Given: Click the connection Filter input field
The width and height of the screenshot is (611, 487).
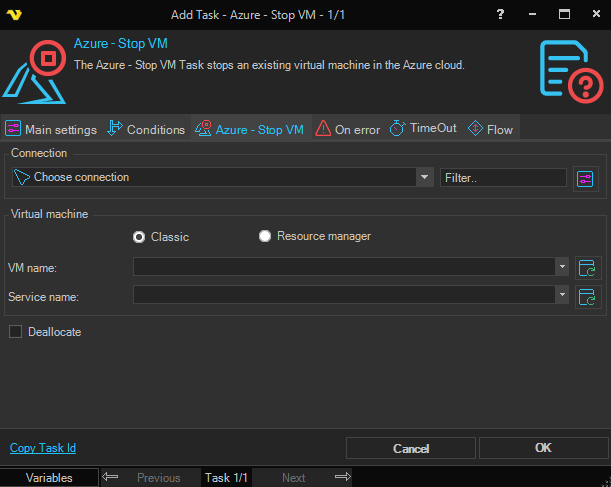Looking at the screenshot, I should click(x=503, y=178).
